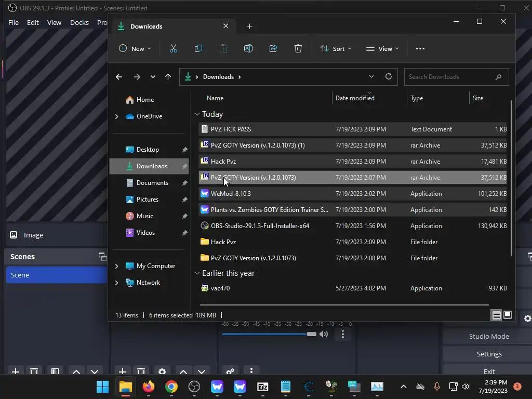
Task: Open OBS Docks menu
Action: click(x=79, y=22)
